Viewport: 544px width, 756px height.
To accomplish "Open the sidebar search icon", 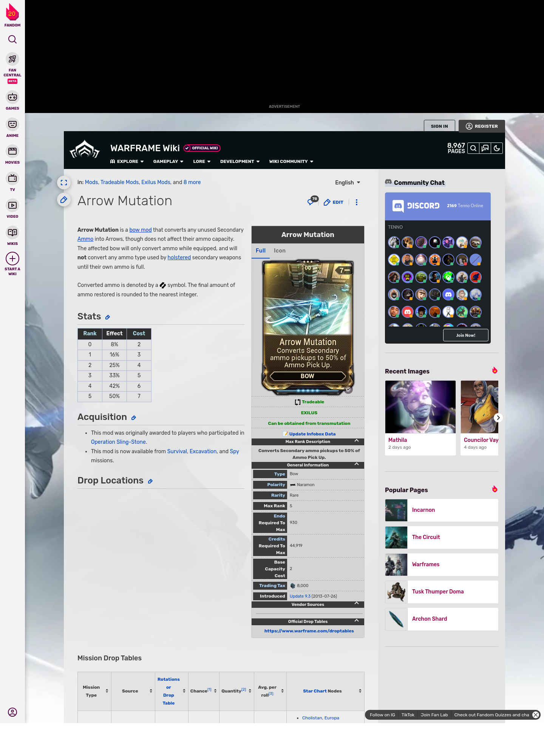I will pos(12,39).
